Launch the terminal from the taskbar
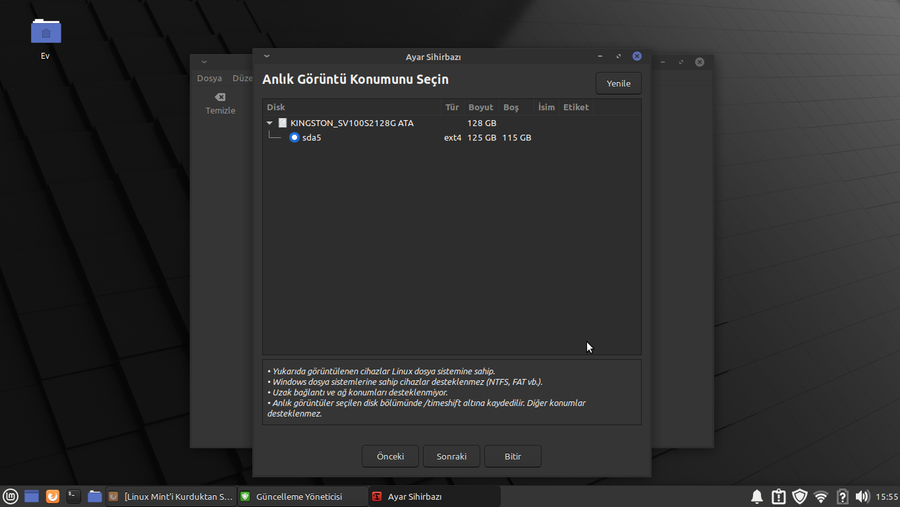Viewport: 900px width, 507px height. (x=73, y=497)
